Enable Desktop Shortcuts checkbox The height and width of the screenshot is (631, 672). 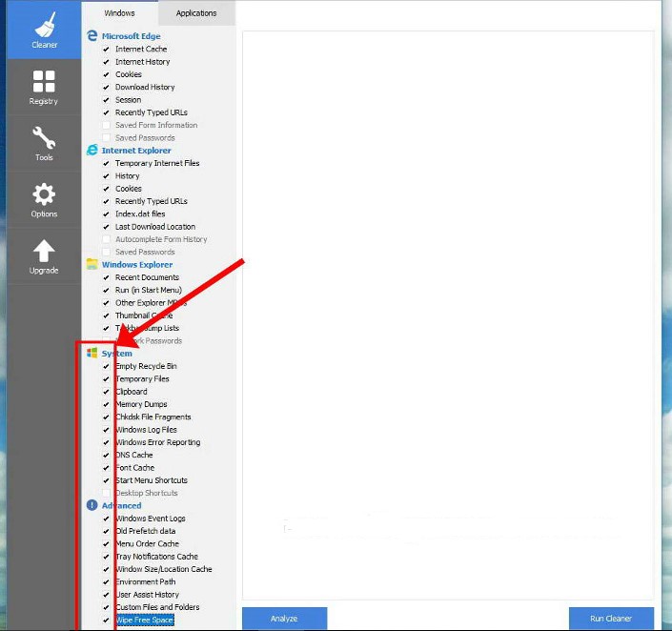(106, 493)
